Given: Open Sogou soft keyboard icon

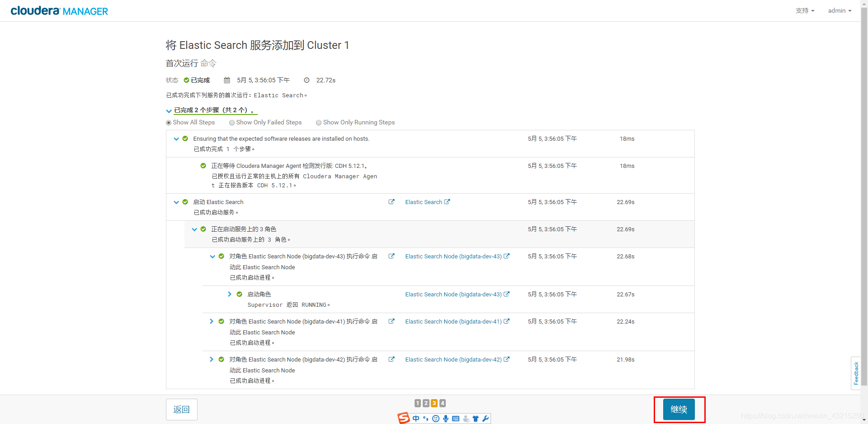Looking at the screenshot, I should pyautogui.click(x=456, y=419).
